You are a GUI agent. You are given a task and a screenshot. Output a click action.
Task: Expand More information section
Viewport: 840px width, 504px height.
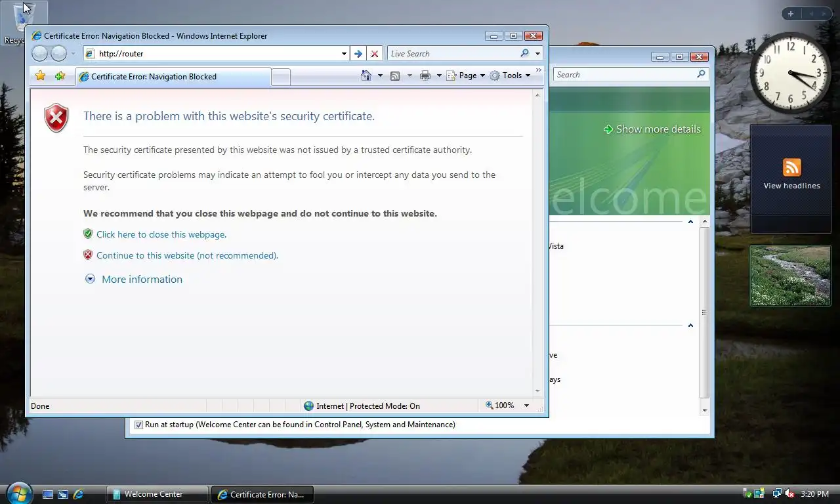pyautogui.click(x=90, y=279)
